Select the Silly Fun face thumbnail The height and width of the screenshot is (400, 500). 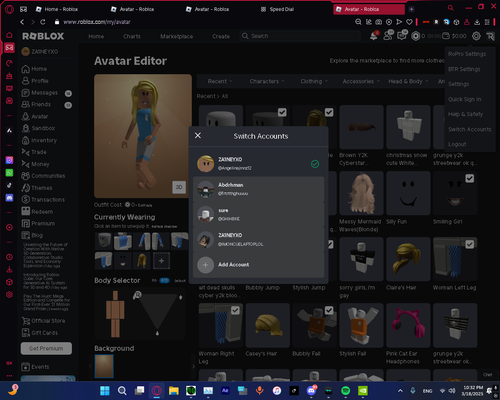[408, 193]
